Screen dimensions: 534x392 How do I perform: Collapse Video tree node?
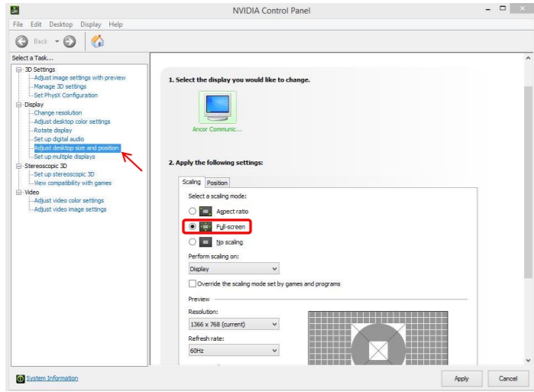19,192
